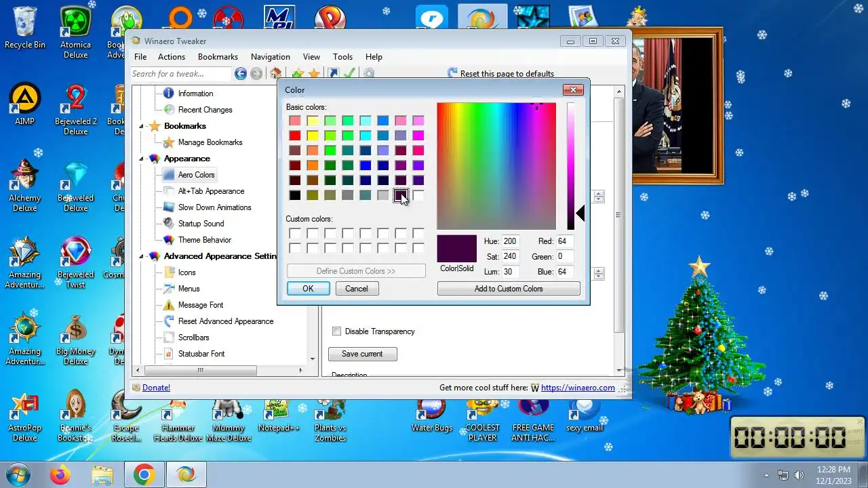The height and width of the screenshot is (488, 868).
Task: Open the File menu
Action: coord(140,57)
